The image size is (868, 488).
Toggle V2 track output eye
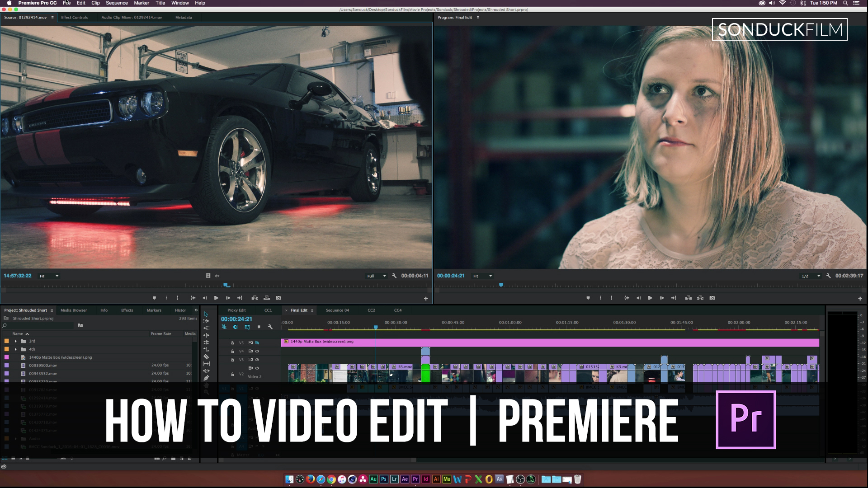257,368
